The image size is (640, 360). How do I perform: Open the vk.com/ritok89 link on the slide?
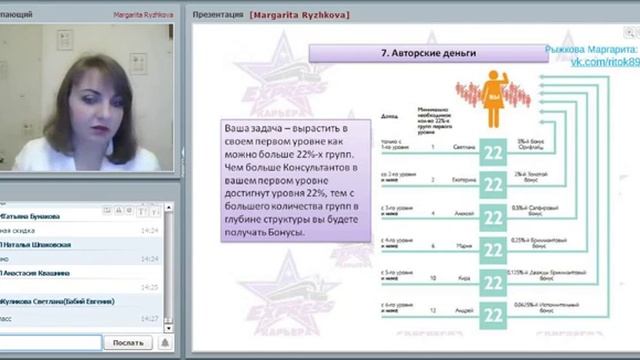coord(605,62)
